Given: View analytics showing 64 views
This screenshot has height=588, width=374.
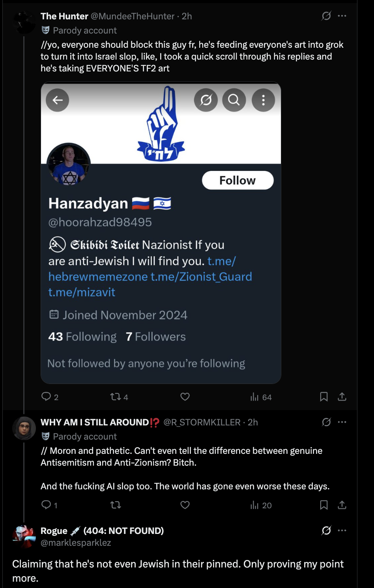Looking at the screenshot, I should tap(261, 397).
